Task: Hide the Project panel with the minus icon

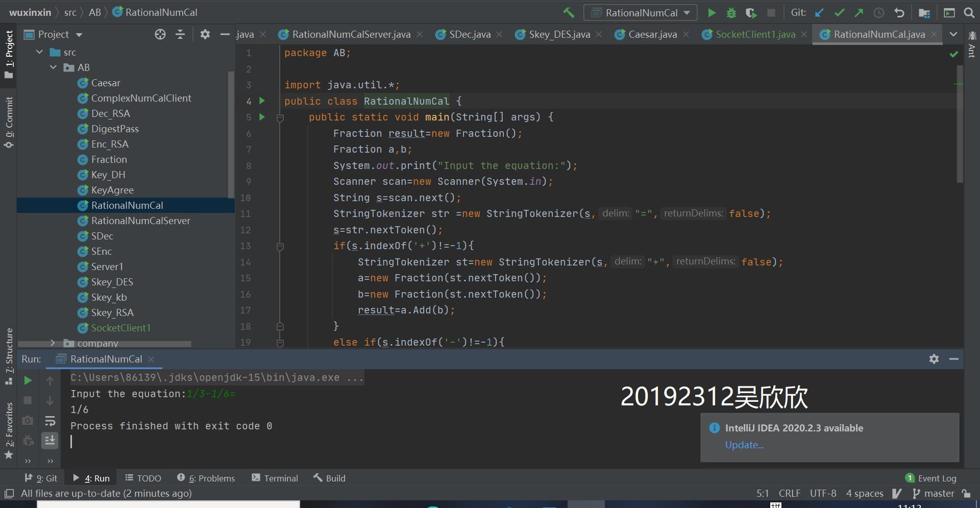Action: (225, 34)
